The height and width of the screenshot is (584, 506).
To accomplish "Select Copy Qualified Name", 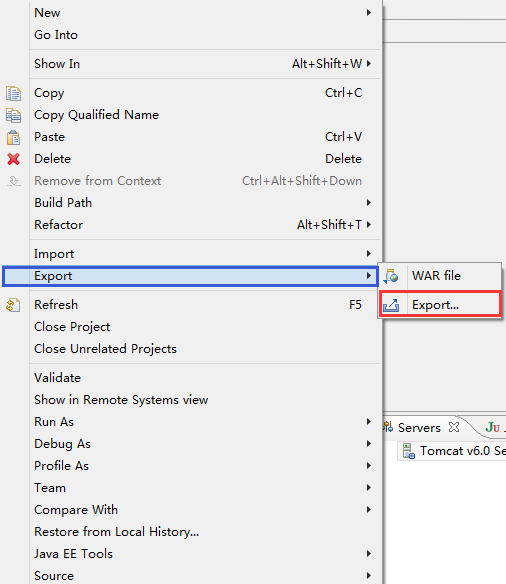I will 205,115.
